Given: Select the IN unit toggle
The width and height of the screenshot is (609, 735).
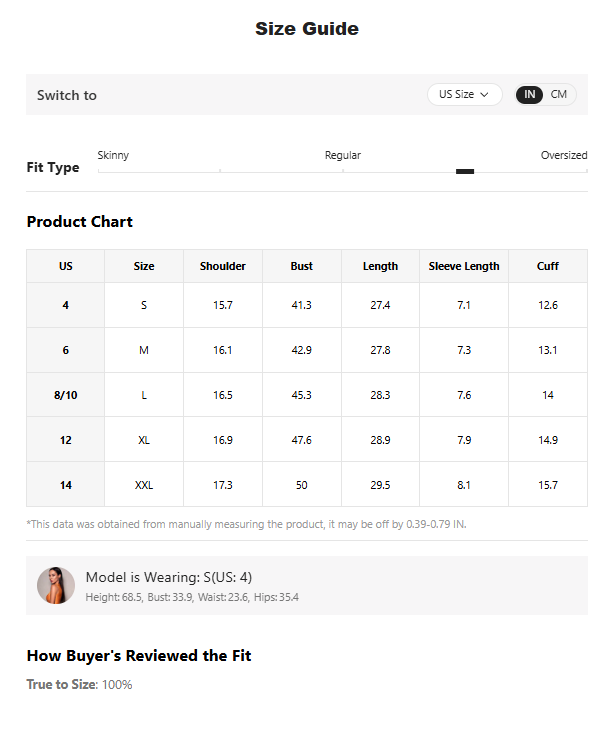Looking at the screenshot, I should point(529,94).
